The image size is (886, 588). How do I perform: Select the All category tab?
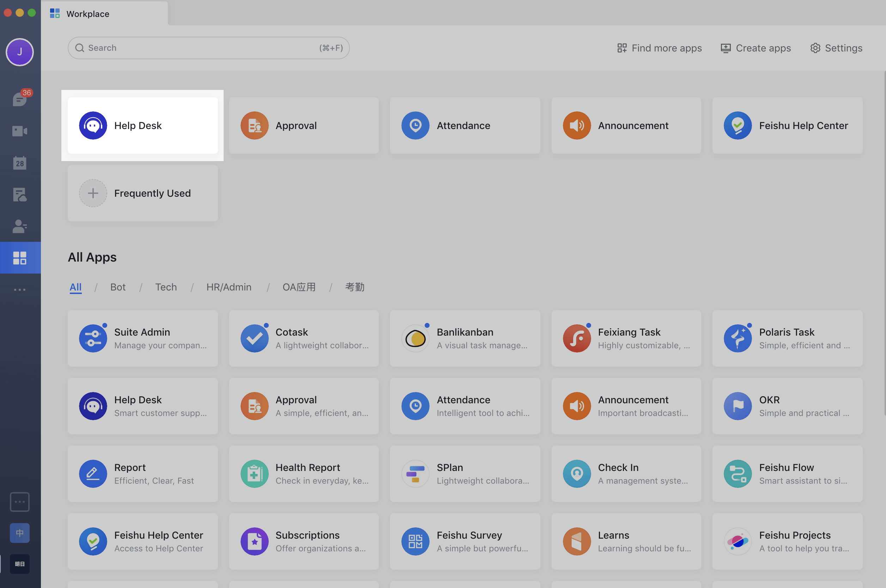click(x=75, y=287)
